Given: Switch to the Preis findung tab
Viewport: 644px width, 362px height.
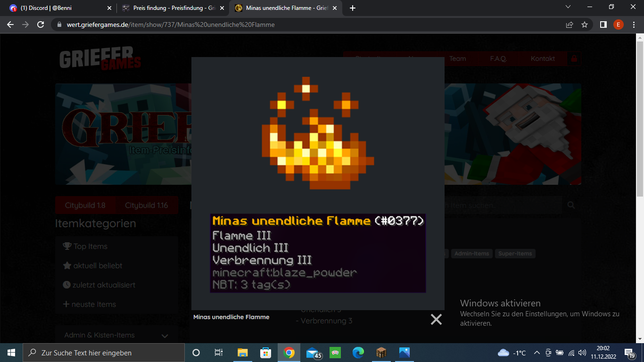Looking at the screenshot, I should pos(173,8).
